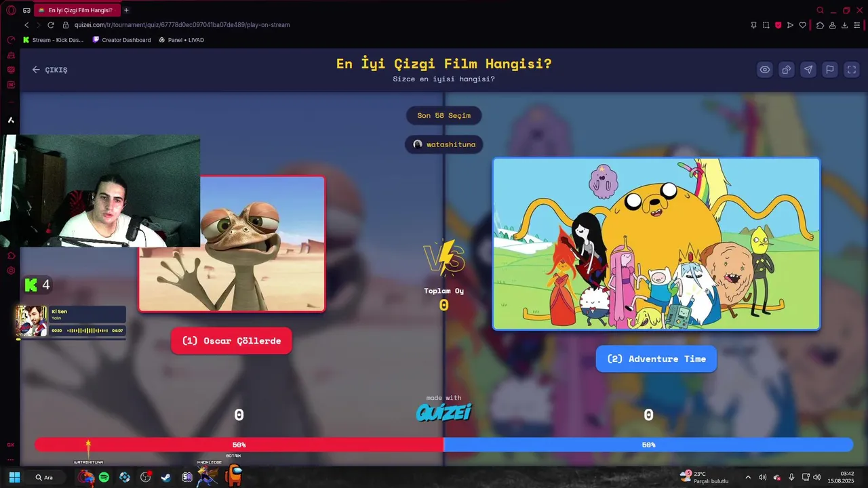Click the pinboards pin toolbar icon
Screen dimensions: 868x488
753,25
